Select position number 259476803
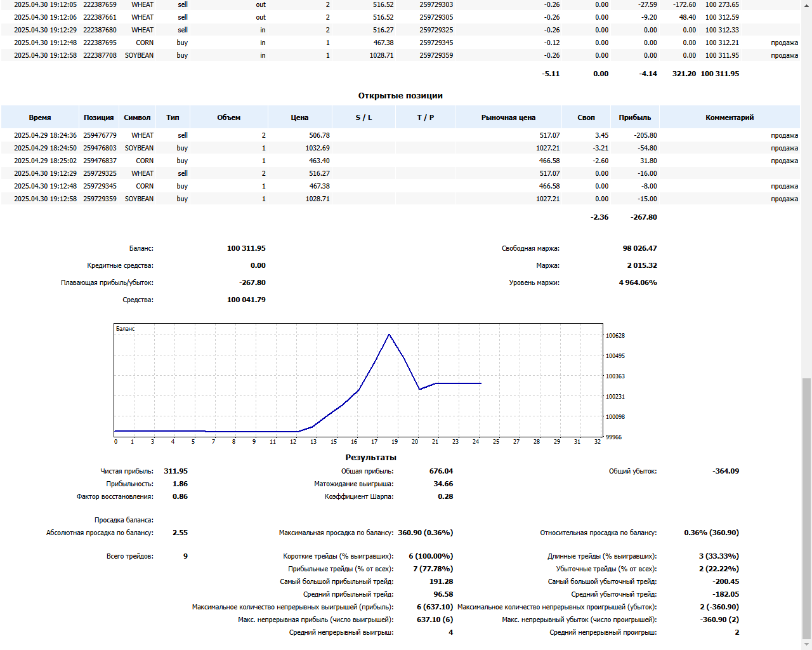The width and height of the screenshot is (812, 650). coord(100,148)
